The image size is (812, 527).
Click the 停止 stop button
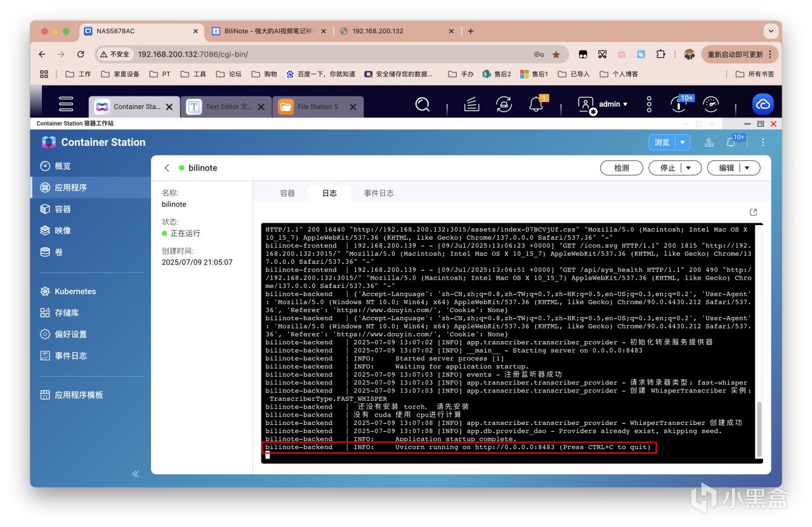(668, 168)
